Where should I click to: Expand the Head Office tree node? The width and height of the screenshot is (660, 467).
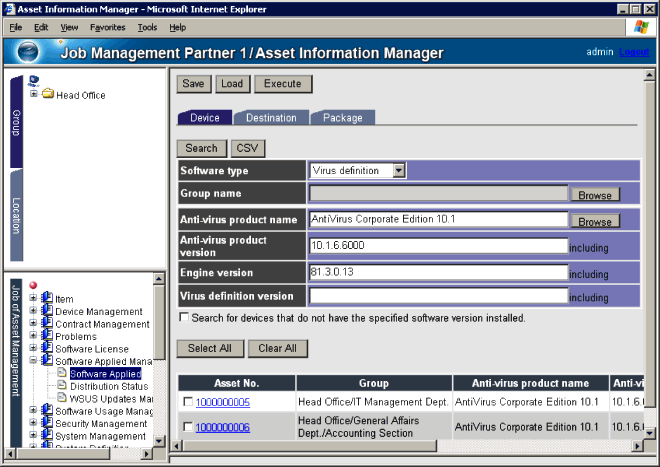click(x=34, y=95)
